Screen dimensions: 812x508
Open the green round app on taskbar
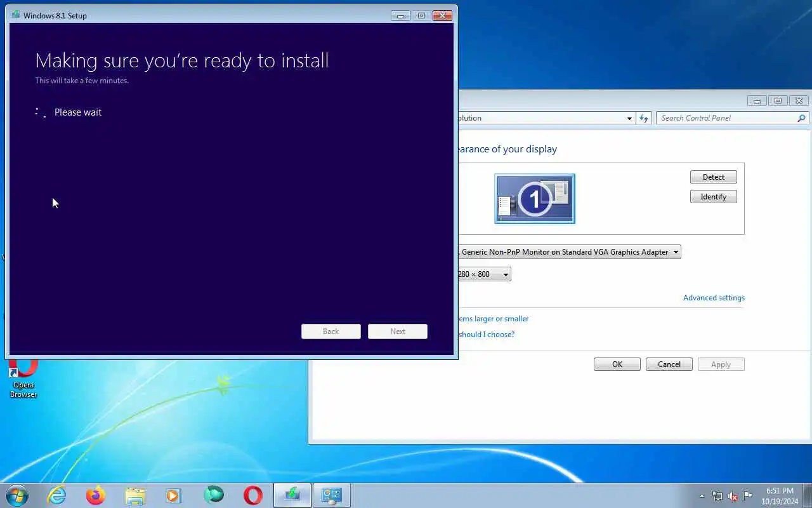point(214,495)
